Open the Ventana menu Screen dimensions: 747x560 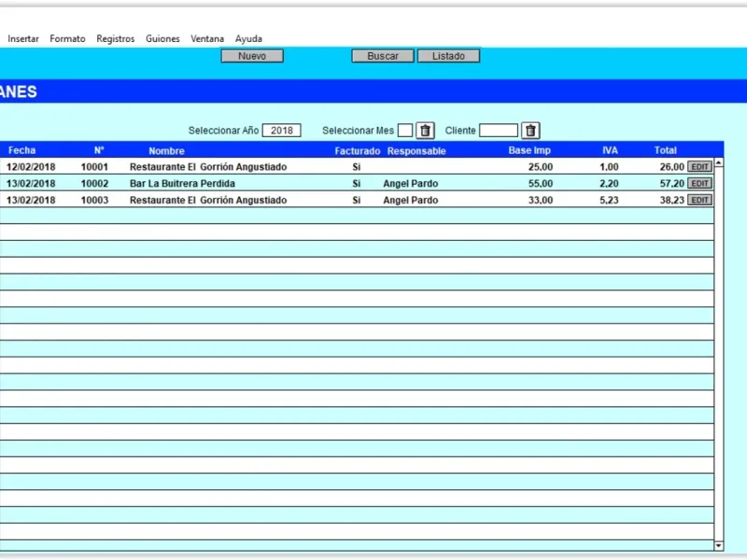pos(207,39)
